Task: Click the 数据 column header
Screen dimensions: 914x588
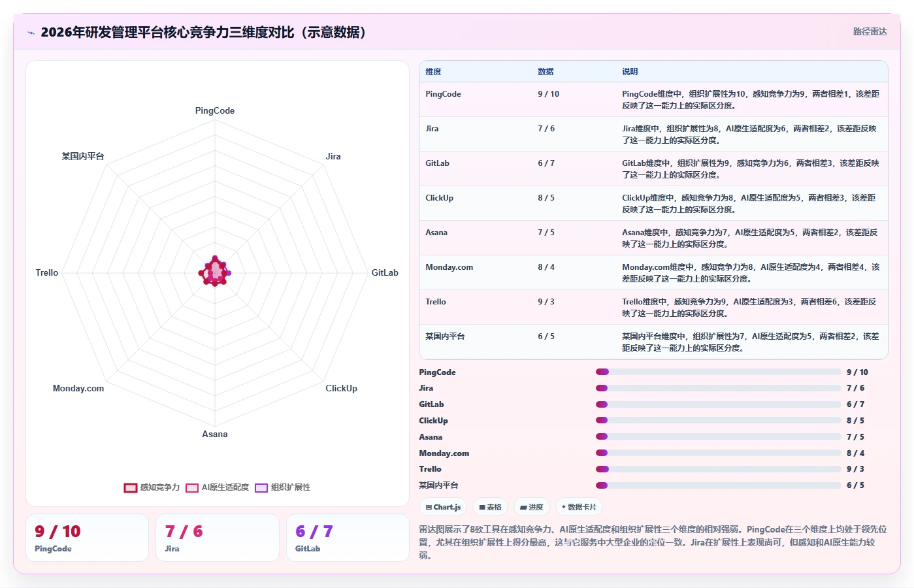Action: click(546, 72)
